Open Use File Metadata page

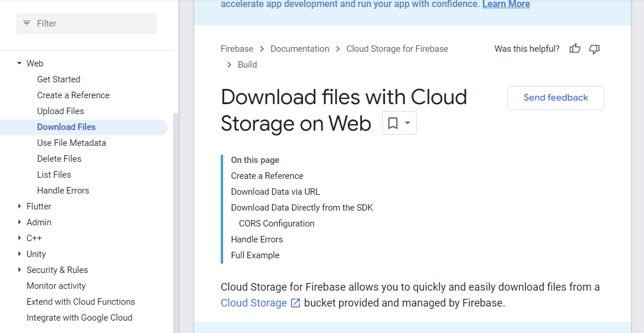(x=71, y=143)
